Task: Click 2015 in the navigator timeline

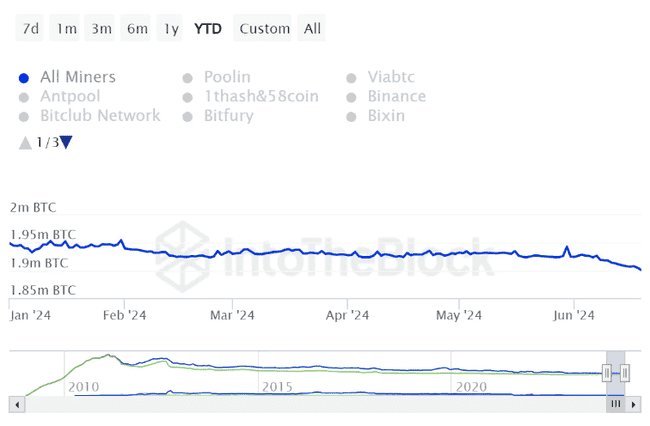Action: [277, 386]
